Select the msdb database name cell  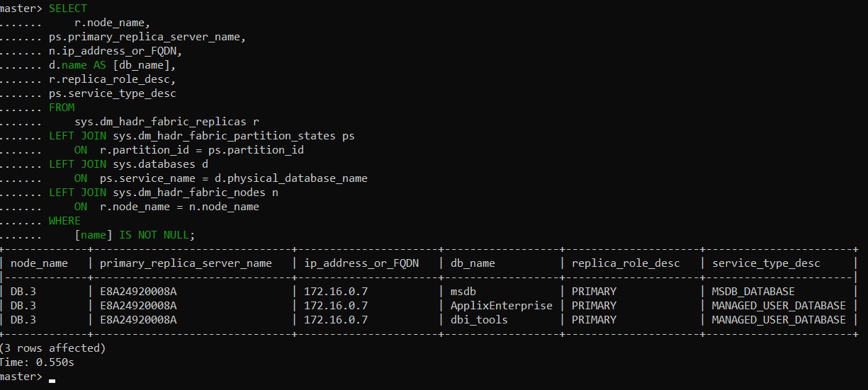pyautogui.click(x=465, y=292)
